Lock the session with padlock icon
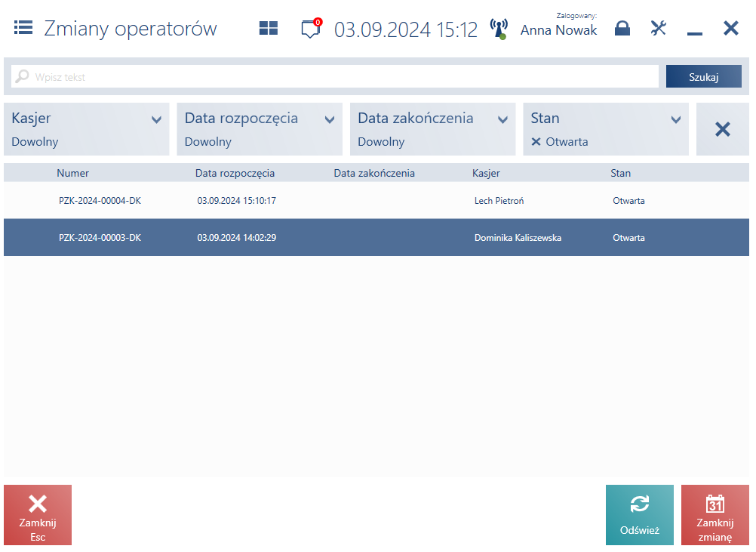 pyautogui.click(x=622, y=28)
